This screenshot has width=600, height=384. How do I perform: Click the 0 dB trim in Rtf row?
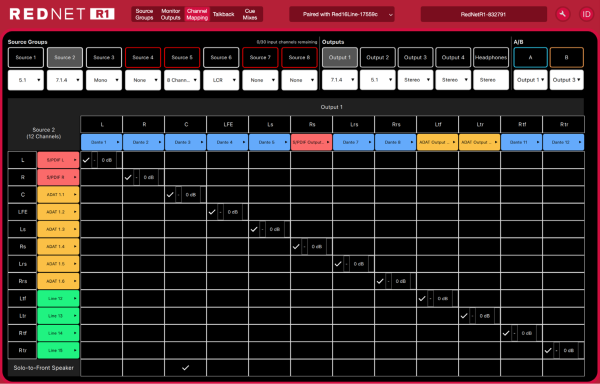point(527,333)
